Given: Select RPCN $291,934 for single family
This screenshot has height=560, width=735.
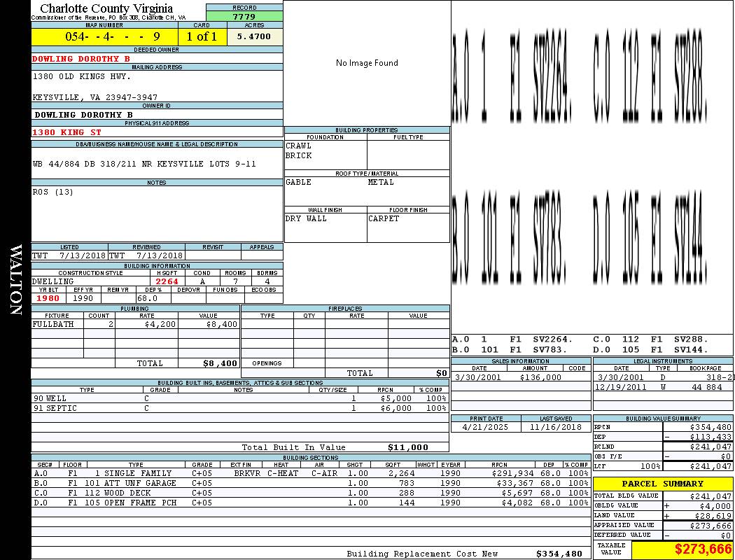Looking at the screenshot, I should coord(512,473).
